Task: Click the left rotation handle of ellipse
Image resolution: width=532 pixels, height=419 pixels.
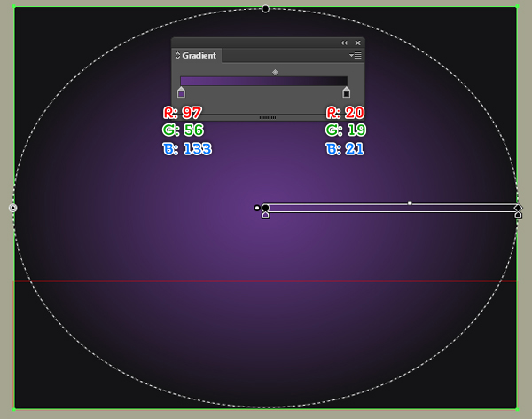Action: [13, 208]
